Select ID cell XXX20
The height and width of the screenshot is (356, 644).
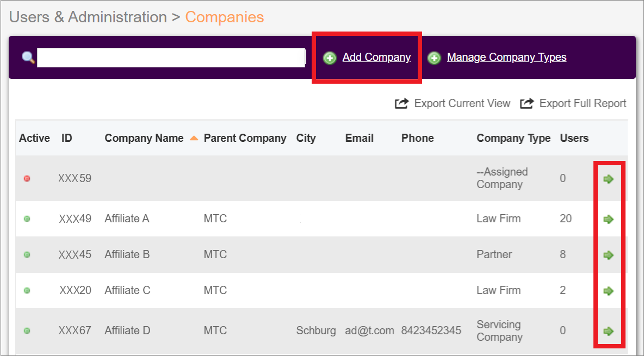click(75, 290)
